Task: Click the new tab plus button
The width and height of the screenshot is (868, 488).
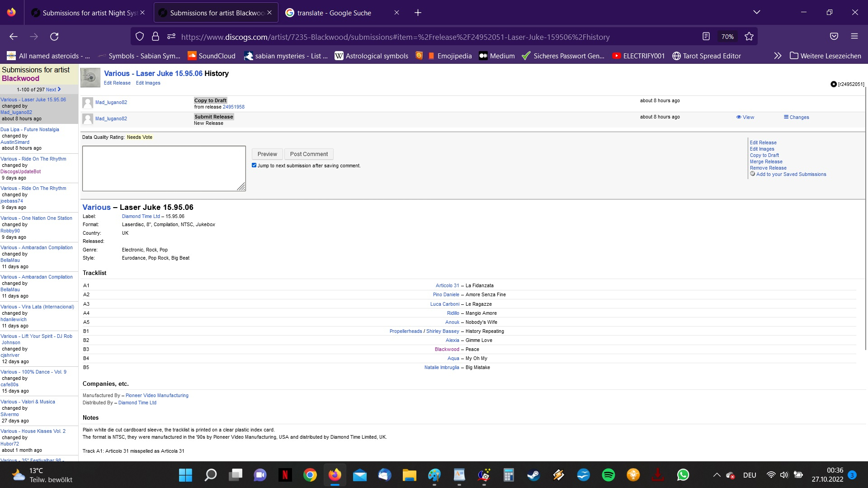Action: tap(418, 13)
